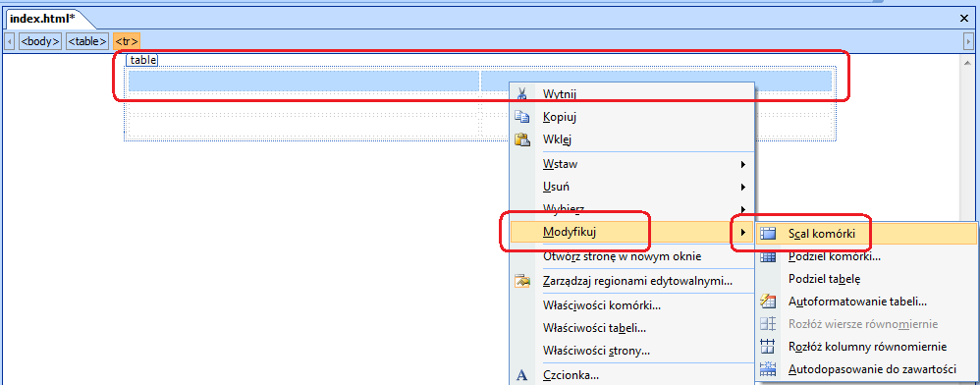
Task: Click the left cell of the third table row
Action: pos(303,127)
